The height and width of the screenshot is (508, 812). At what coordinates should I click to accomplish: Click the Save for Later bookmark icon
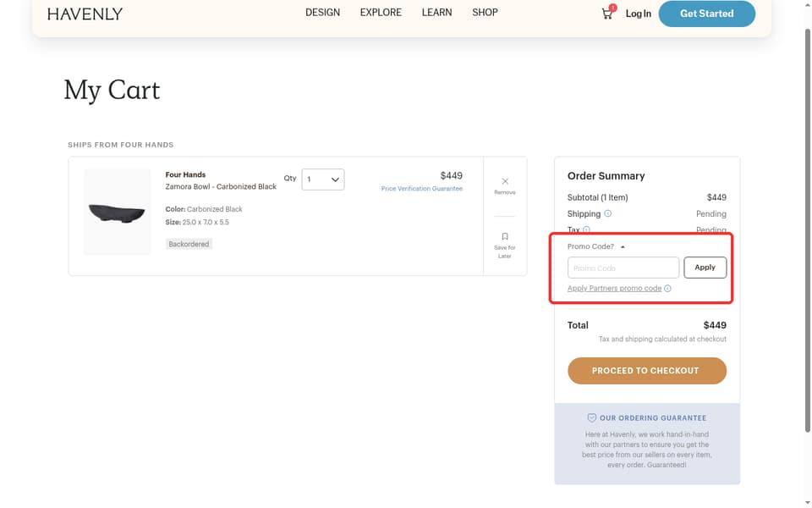pyautogui.click(x=505, y=236)
